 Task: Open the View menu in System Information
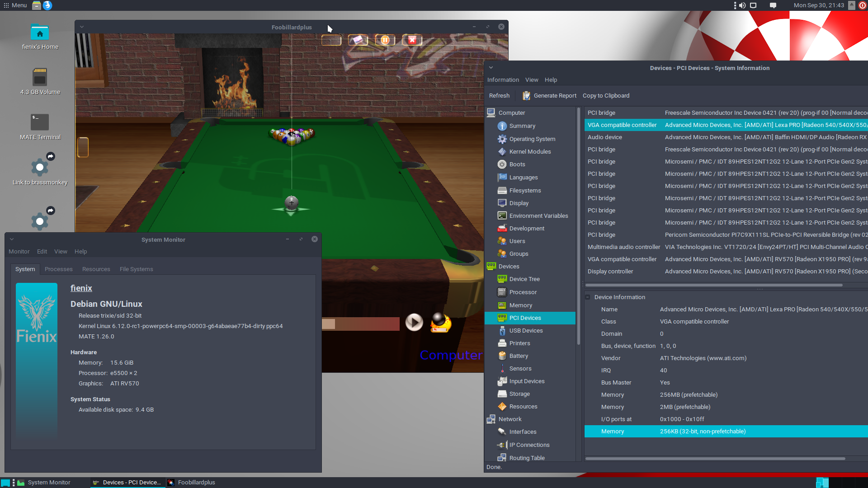pos(532,80)
